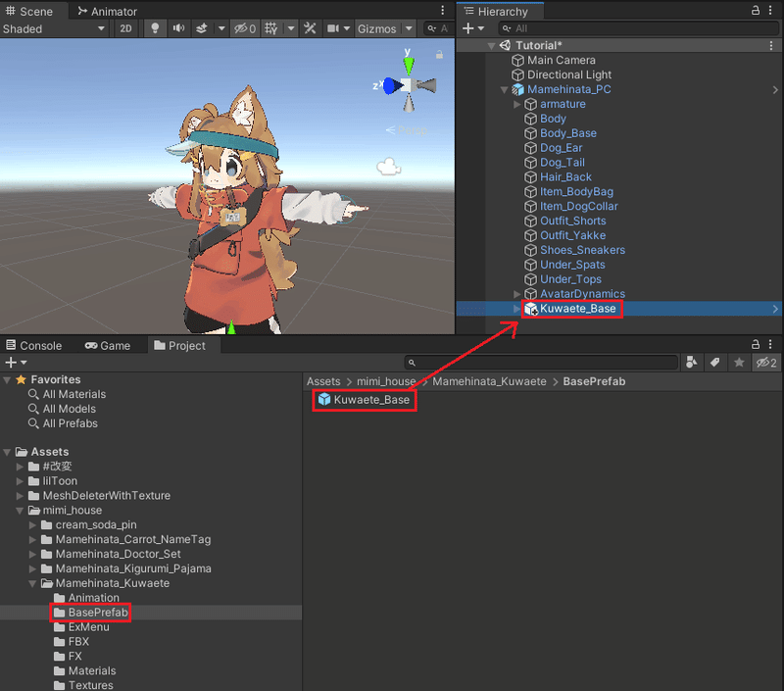This screenshot has width=784, height=691.
Task: Open Gizmos dropdown arrow
Action: click(x=409, y=28)
